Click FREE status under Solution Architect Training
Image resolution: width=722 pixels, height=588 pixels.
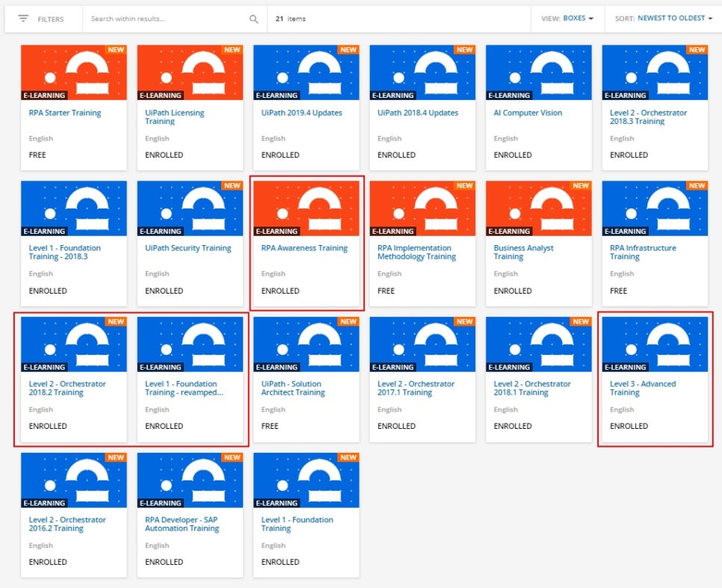270,427
